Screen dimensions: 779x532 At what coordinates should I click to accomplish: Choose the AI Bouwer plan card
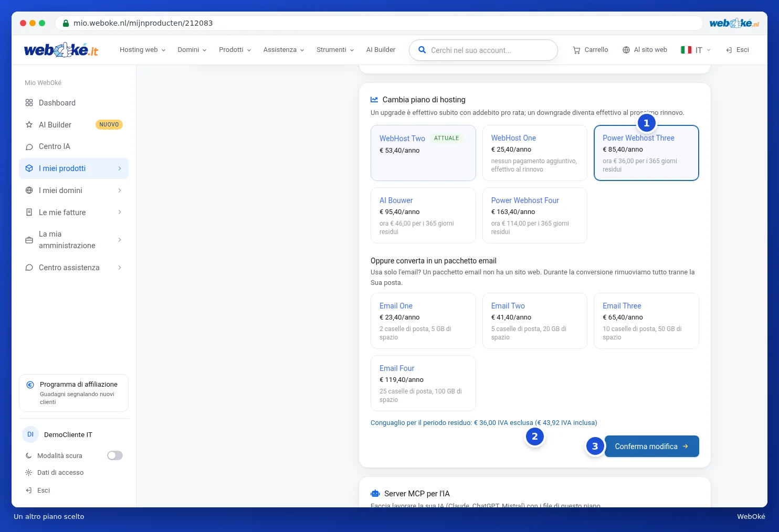point(423,215)
